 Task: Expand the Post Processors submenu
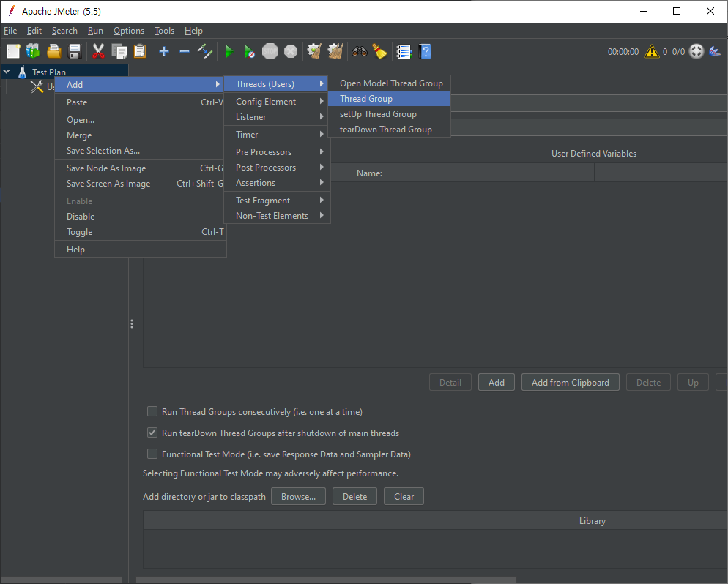click(277, 168)
